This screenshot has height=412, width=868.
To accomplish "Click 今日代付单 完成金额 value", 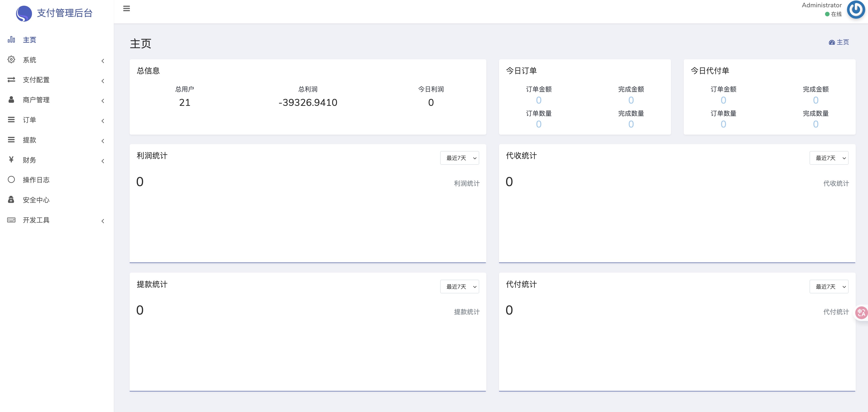I will point(816,100).
